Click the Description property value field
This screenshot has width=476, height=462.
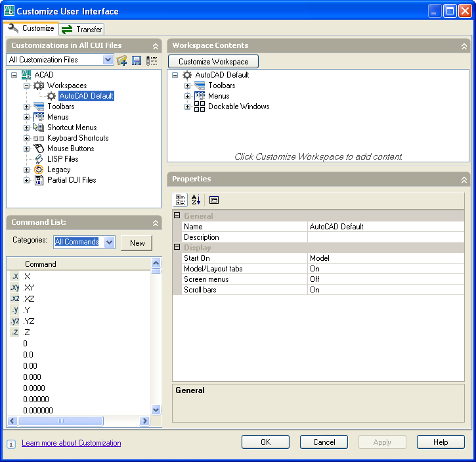386,237
